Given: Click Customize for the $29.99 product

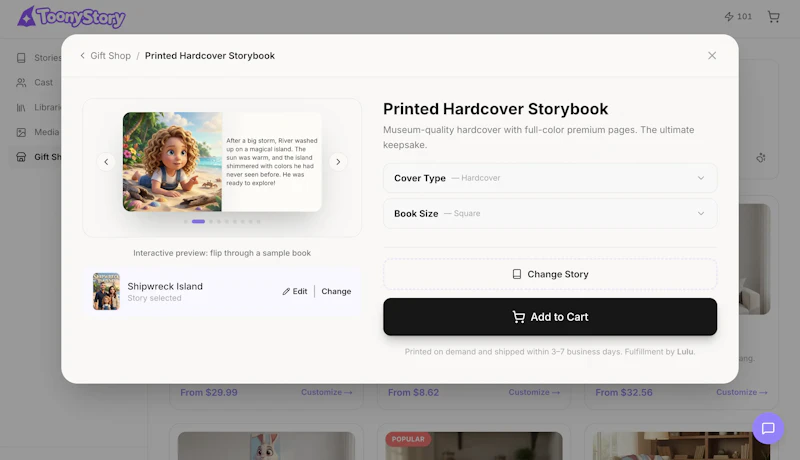Looking at the screenshot, I should [327, 392].
